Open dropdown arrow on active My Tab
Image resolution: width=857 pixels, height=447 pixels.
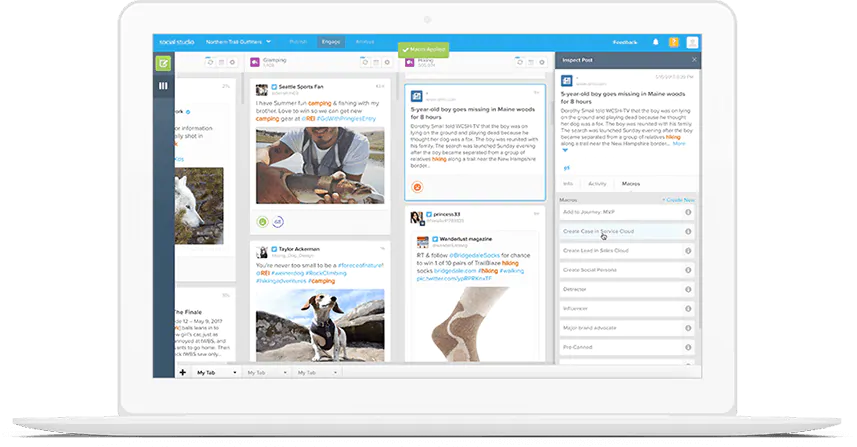(235, 373)
